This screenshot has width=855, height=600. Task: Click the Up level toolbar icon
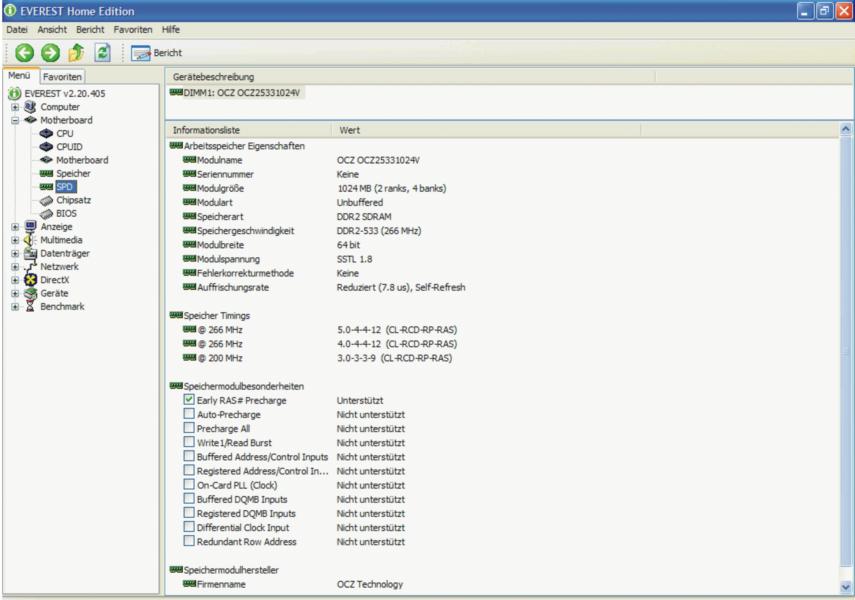coord(63,52)
